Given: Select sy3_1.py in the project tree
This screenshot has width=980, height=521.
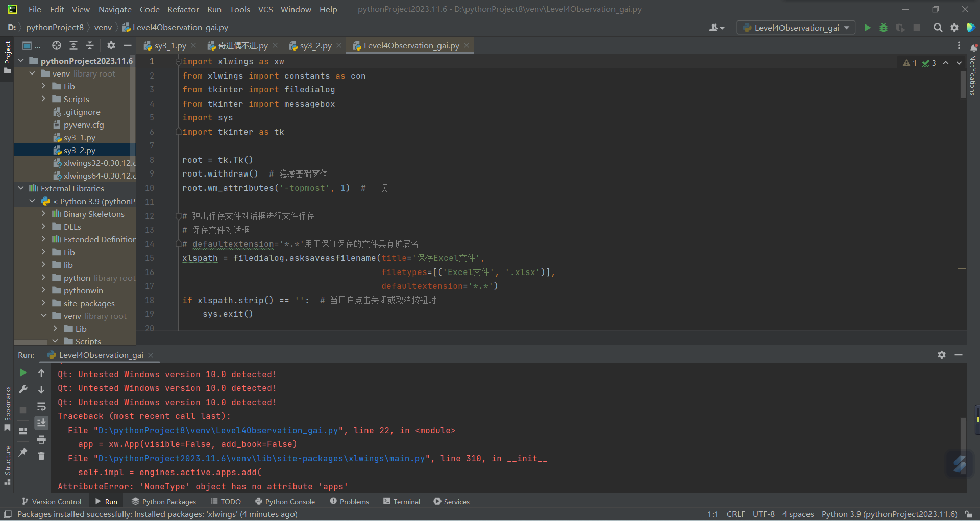Looking at the screenshot, I should pos(79,138).
